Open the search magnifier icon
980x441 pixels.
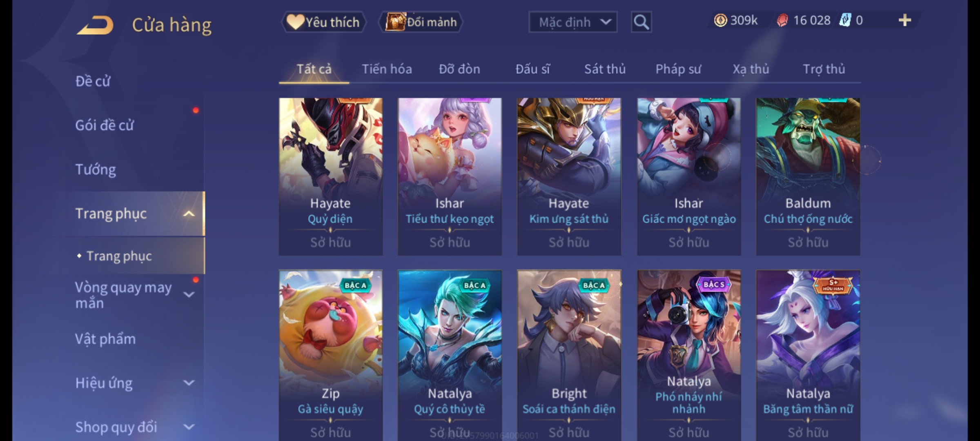641,22
